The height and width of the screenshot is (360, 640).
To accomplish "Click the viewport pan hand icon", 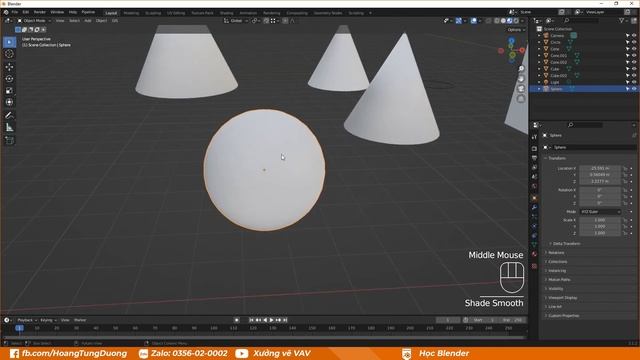I will [521, 78].
